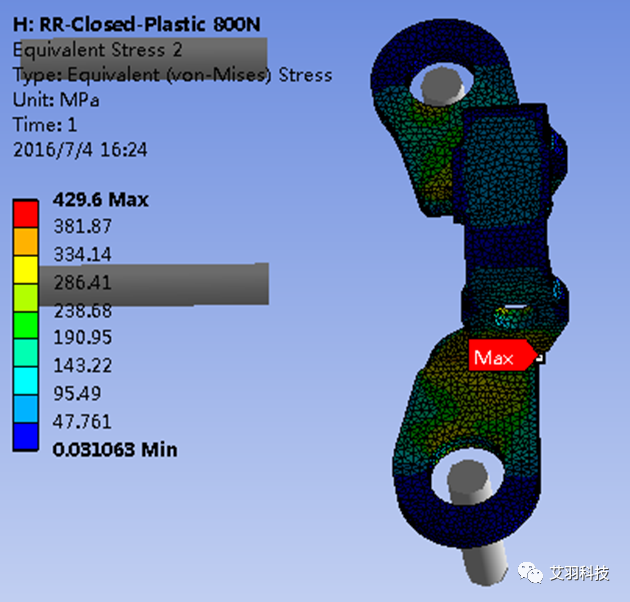630x602 pixels.
Task: Click the Unit: MPa label
Action: point(56,100)
